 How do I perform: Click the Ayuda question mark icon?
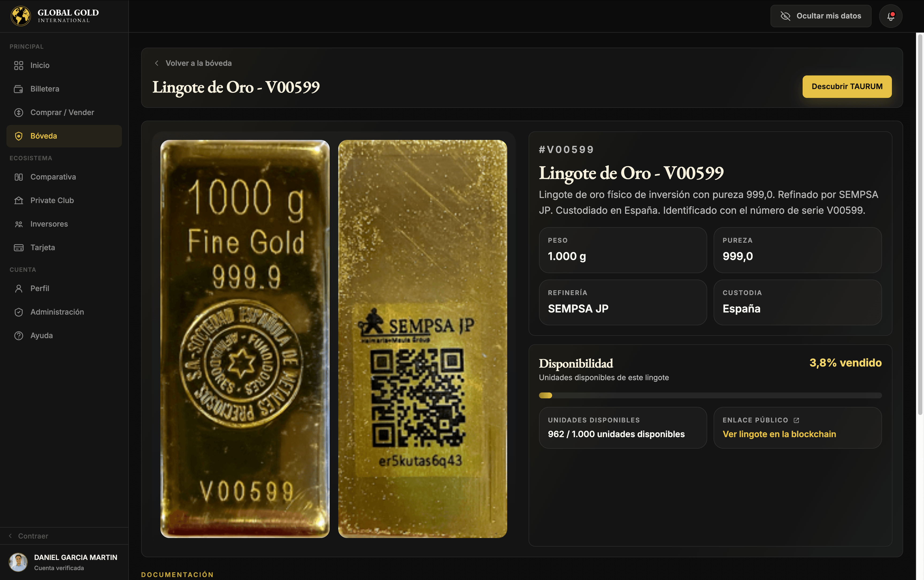[18, 336]
